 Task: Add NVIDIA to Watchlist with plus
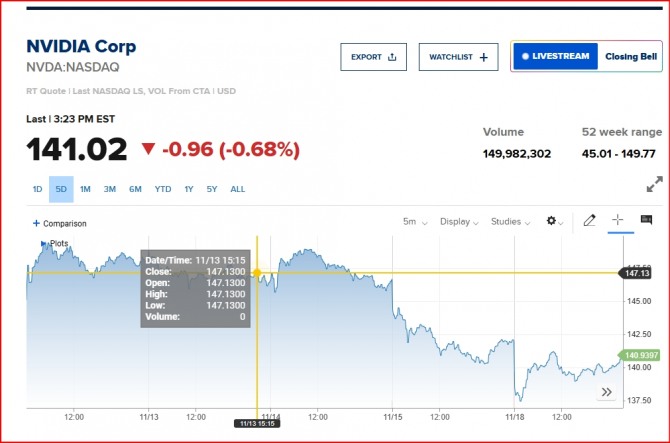(x=457, y=57)
